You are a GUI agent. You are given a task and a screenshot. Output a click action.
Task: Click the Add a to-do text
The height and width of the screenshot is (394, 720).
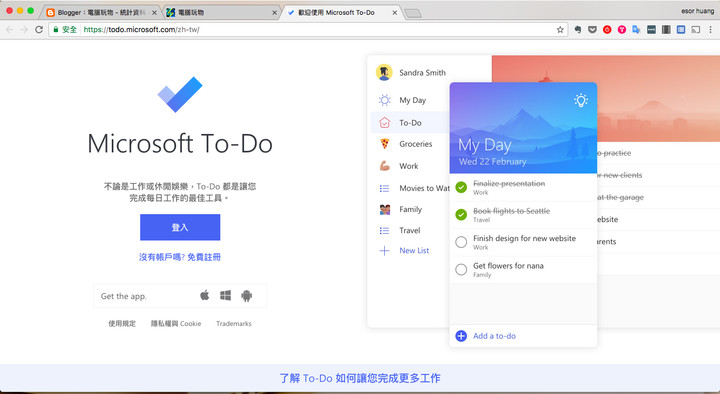point(495,336)
